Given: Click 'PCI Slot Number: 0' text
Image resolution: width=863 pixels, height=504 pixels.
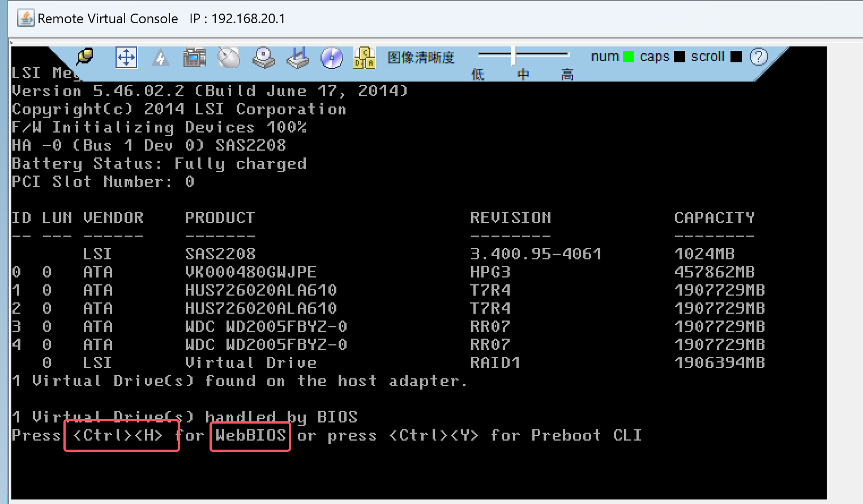Looking at the screenshot, I should (103, 182).
